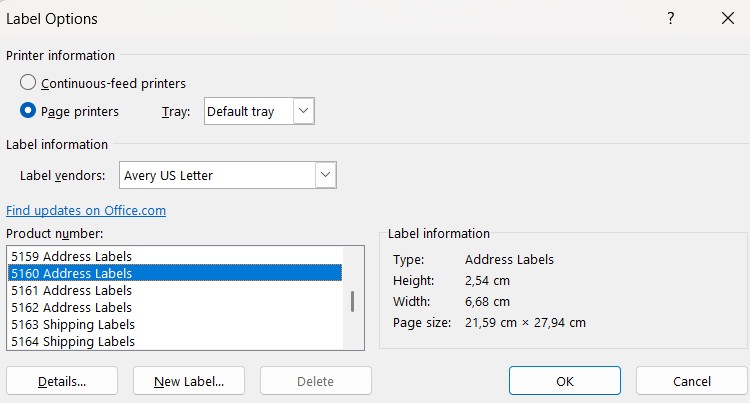Viewport: 750px width, 403px height.
Task: Open the Help question mark button
Action: click(671, 18)
